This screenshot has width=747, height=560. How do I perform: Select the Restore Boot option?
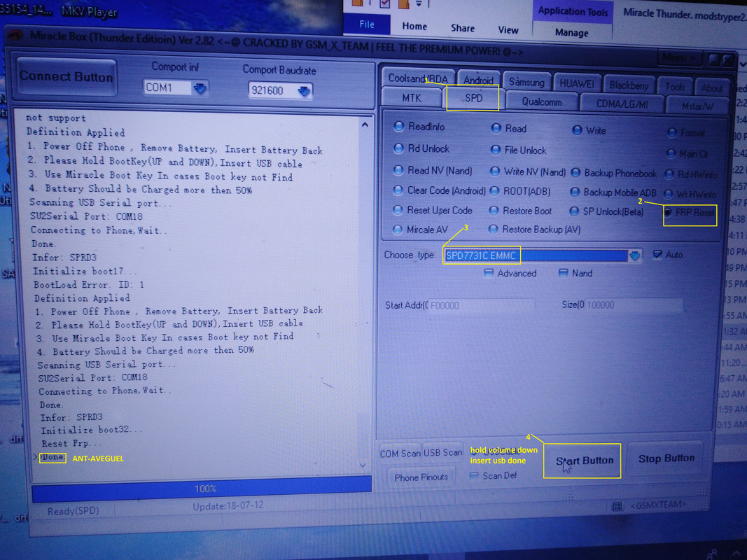click(x=520, y=211)
